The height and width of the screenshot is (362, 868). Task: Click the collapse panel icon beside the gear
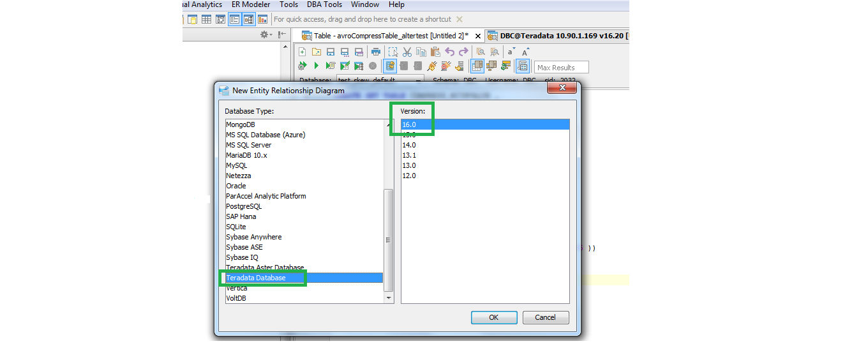click(282, 34)
